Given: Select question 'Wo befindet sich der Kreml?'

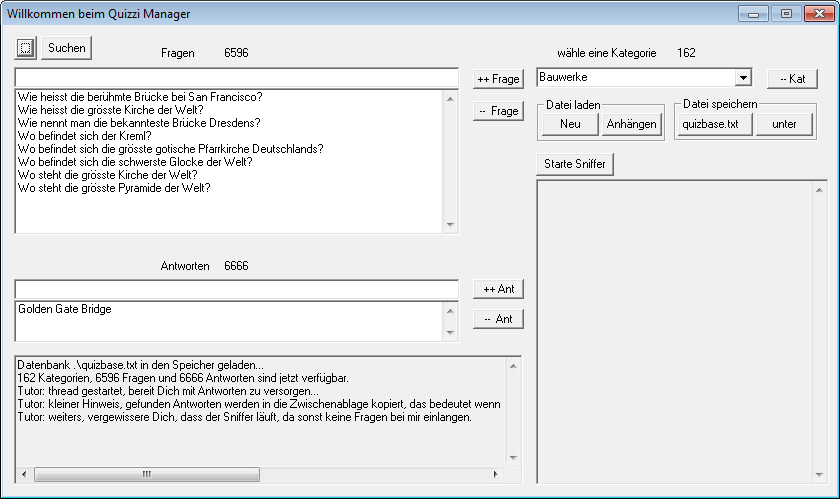Looking at the screenshot, I should (x=85, y=135).
